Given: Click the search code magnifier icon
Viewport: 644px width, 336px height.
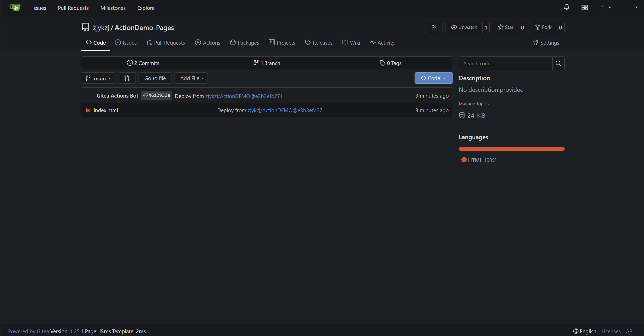Looking at the screenshot, I should pyautogui.click(x=558, y=63).
